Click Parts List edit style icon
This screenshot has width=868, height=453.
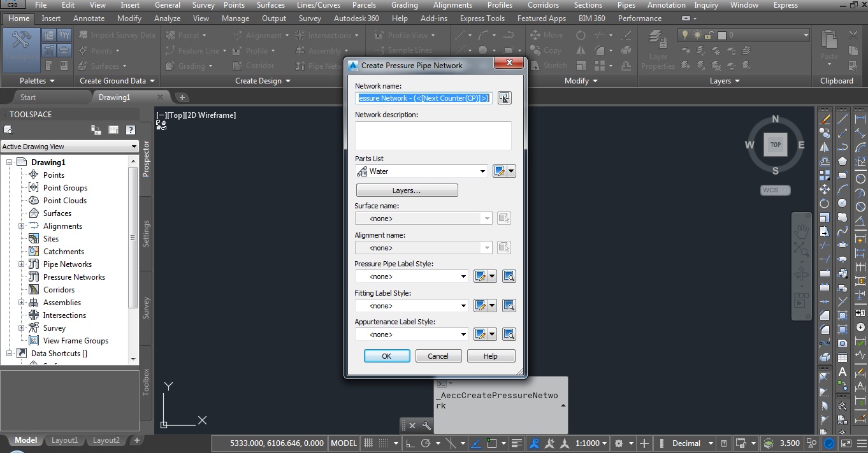[500, 171]
